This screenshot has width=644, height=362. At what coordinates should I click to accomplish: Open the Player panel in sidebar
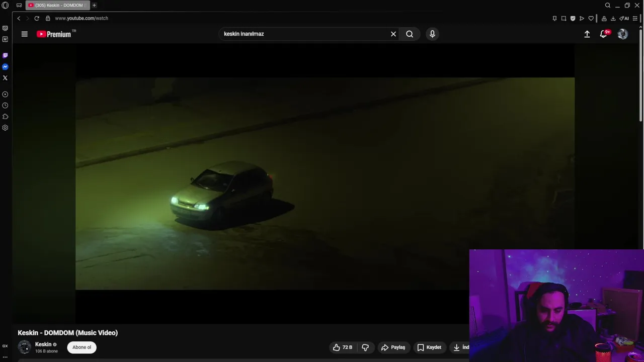(x=5, y=95)
